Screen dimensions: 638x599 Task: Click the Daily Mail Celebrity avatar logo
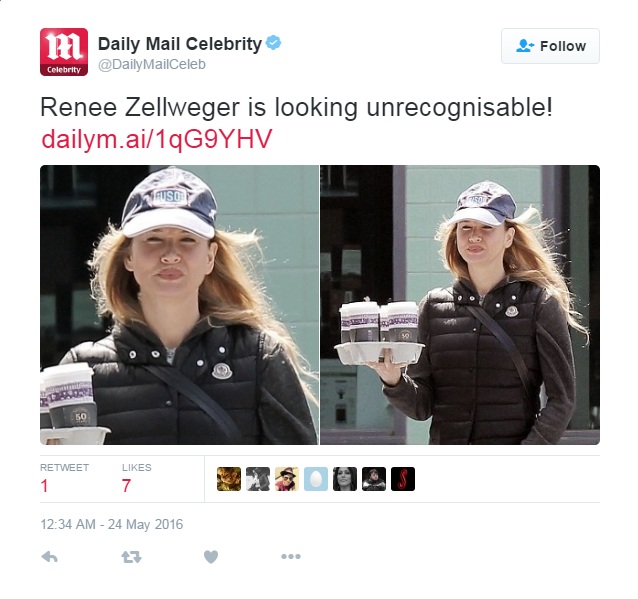(x=64, y=52)
